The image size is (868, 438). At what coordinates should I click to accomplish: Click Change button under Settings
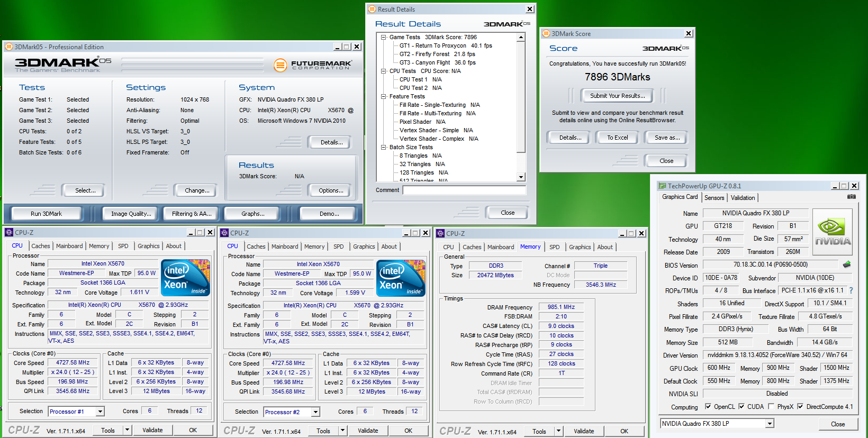point(197,190)
